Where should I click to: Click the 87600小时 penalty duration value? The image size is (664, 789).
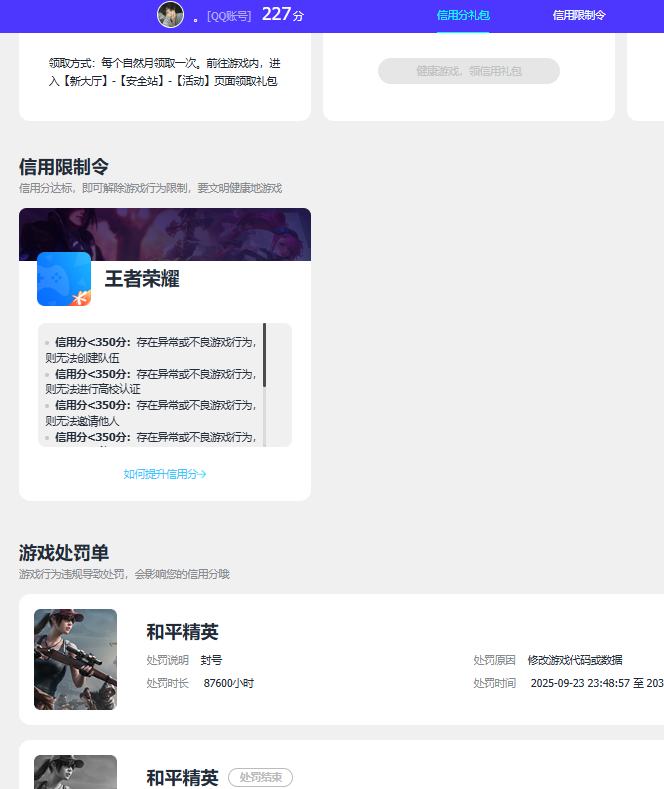point(229,683)
